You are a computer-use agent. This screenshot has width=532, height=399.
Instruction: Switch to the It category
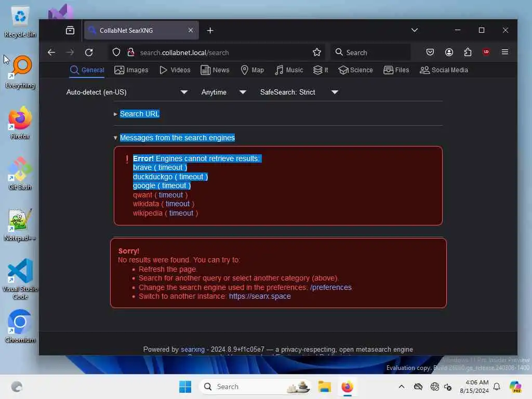[x=320, y=70]
